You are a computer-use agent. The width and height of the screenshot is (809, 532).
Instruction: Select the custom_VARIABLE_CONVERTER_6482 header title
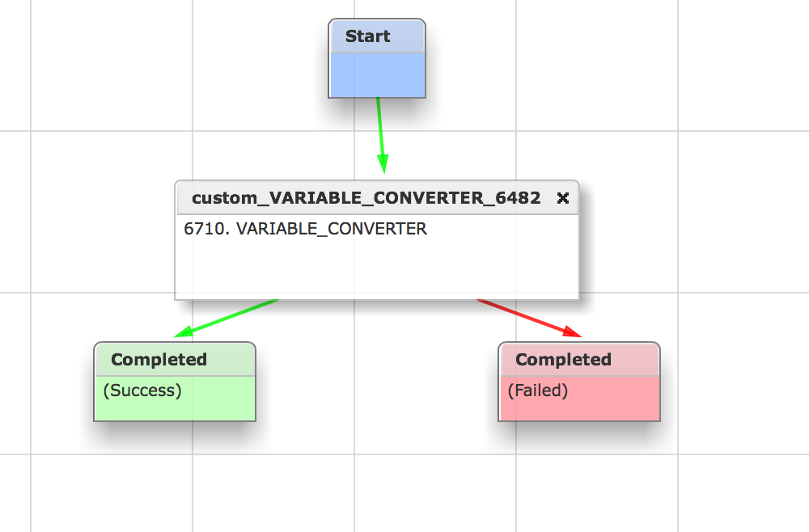pyautogui.click(x=366, y=198)
